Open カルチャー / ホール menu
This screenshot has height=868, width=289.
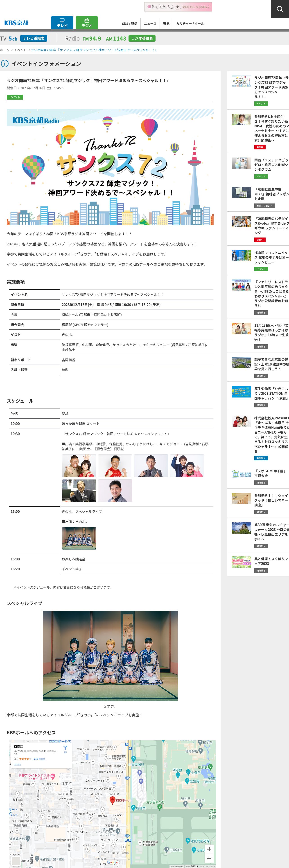coord(190,24)
